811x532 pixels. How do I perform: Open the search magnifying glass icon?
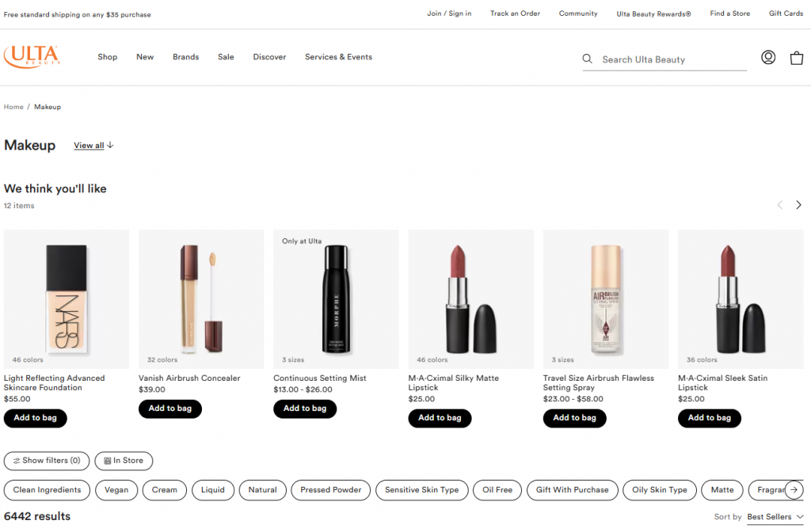pyautogui.click(x=587, y=59)
